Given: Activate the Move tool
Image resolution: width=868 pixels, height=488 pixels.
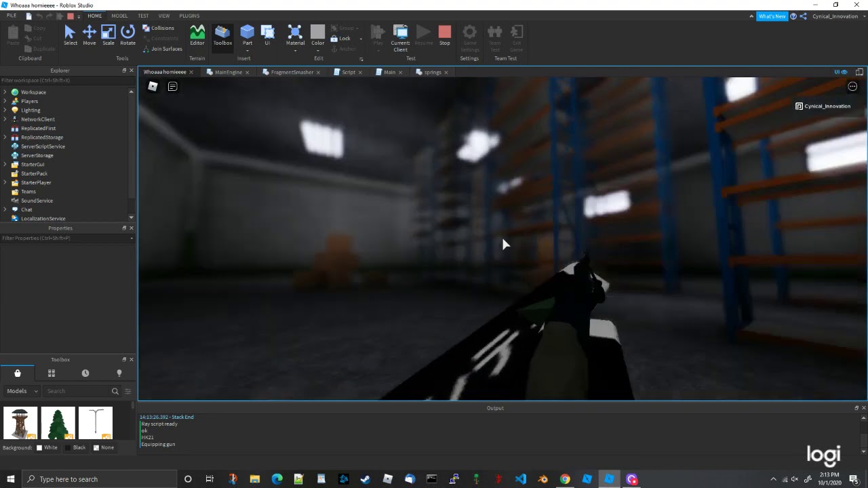Looking at the screenshot, I should [90, 35].
